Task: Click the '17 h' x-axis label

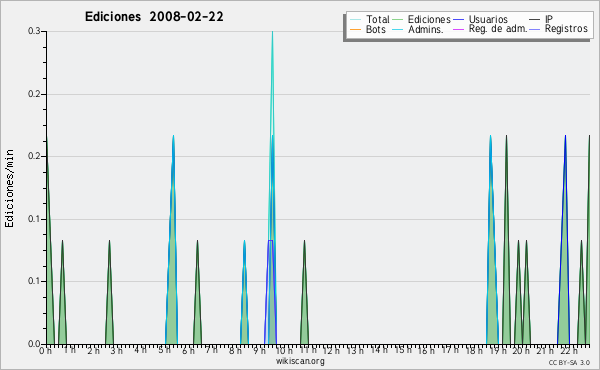Action: coord(450,350)
